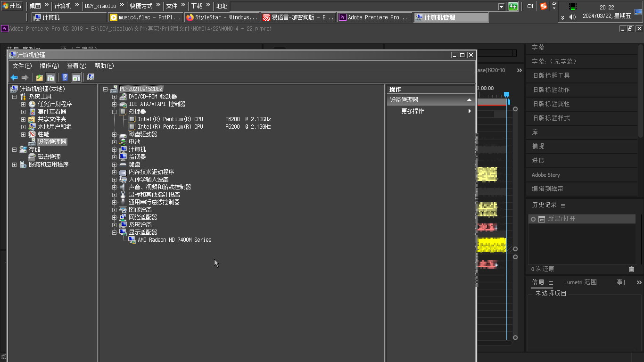Switch to music4.flac PotPlayer taskbar button
This screenshot has width=644, height=362.
point(146,17)
